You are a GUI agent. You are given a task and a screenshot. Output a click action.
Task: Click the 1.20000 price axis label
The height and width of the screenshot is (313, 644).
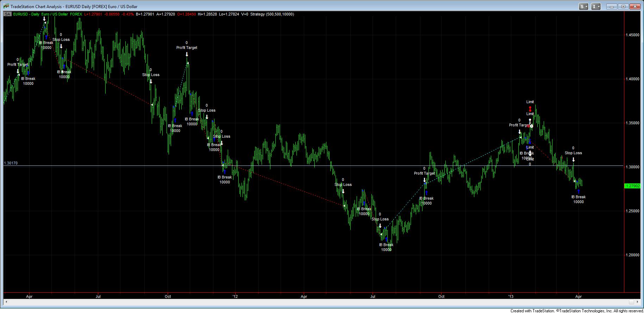tap(633, 255)
